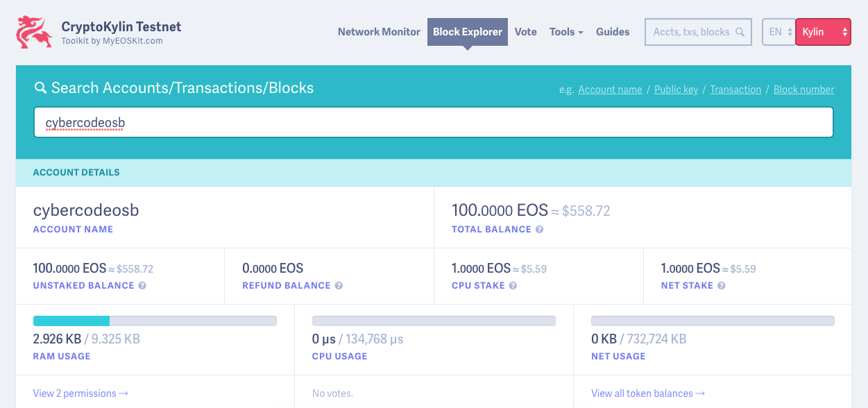Go to the Vote page
This screenshot has height=408, width=868.
526,32
